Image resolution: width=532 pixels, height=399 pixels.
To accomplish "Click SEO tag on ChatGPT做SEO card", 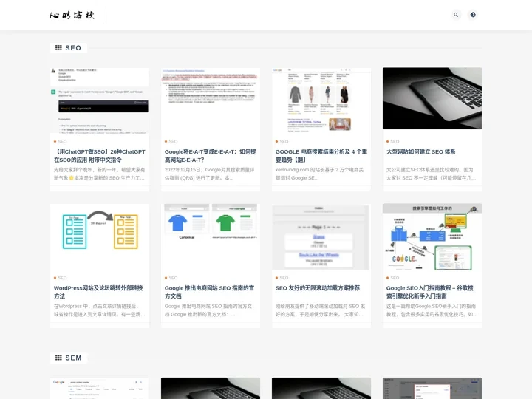I will pos(62,141).
